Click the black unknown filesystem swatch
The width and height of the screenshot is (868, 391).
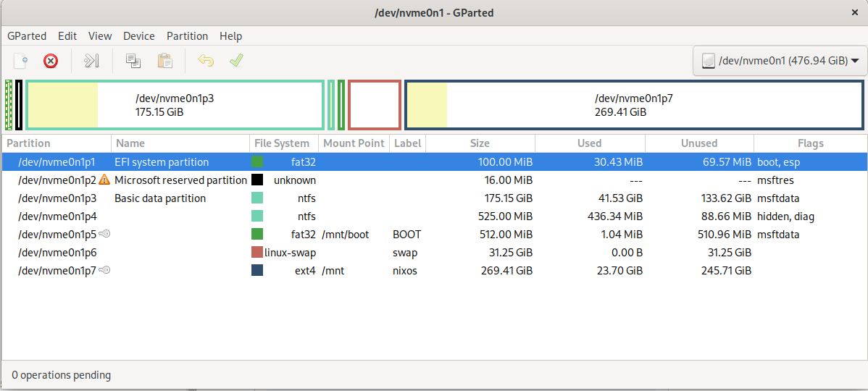(257, 180)
